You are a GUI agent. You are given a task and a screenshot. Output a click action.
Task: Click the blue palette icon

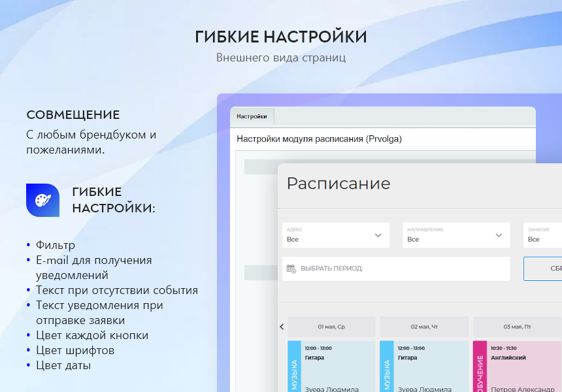[x=42, y=200]
